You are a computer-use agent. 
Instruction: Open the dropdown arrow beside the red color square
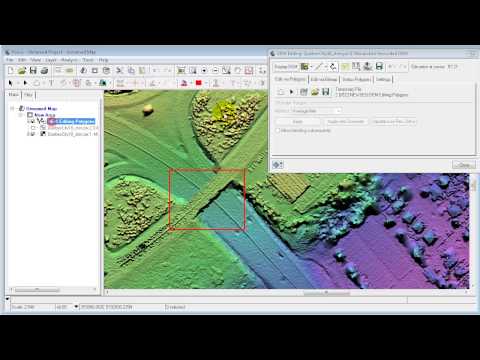[x=206, y=83]
